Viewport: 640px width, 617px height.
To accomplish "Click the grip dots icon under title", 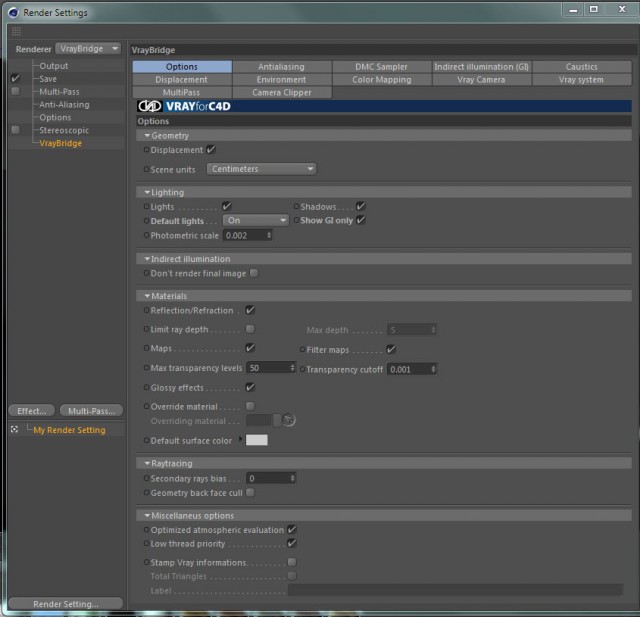I will (x=16, y=31).
